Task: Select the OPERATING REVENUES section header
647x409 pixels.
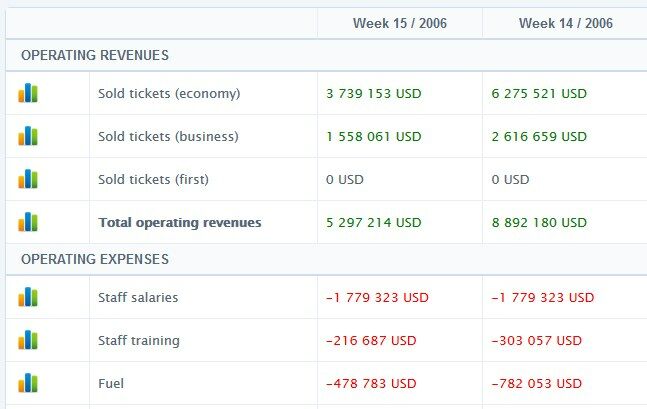Action: pyautogui.click(x=95, y=56)
